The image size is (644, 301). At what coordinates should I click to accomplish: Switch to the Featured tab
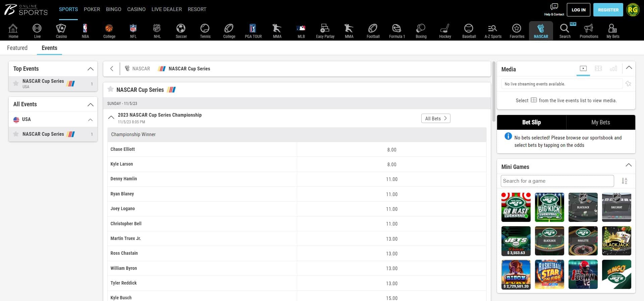[x=17, y=48]
